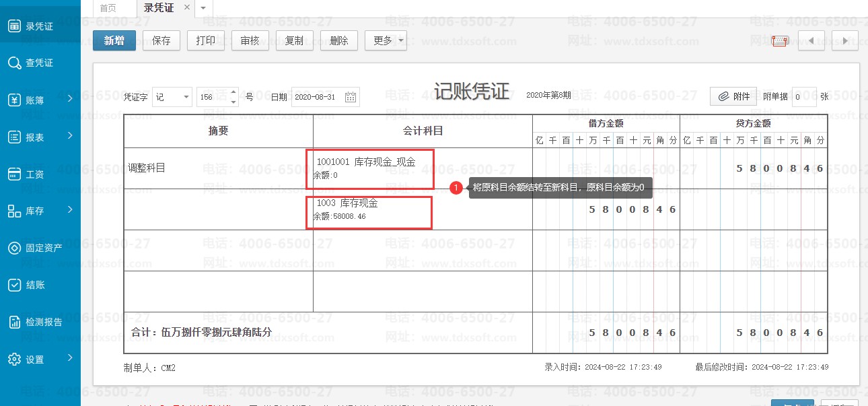Expand the 库存 submenu arrow

click(x=70, y=210)
